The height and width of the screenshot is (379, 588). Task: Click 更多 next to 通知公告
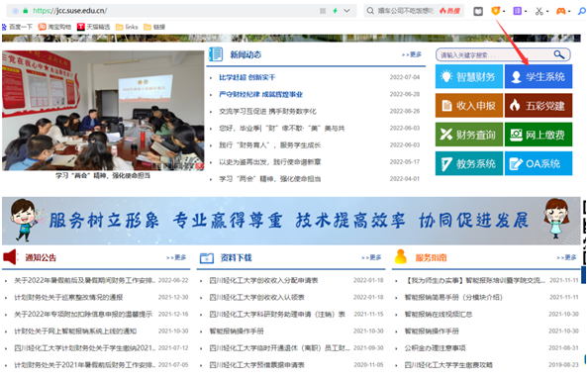point(176,257)
